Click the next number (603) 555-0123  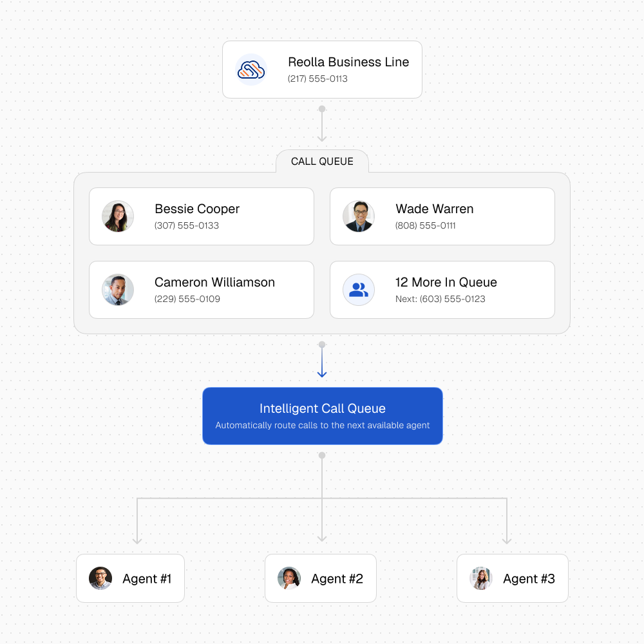point(452,299)
